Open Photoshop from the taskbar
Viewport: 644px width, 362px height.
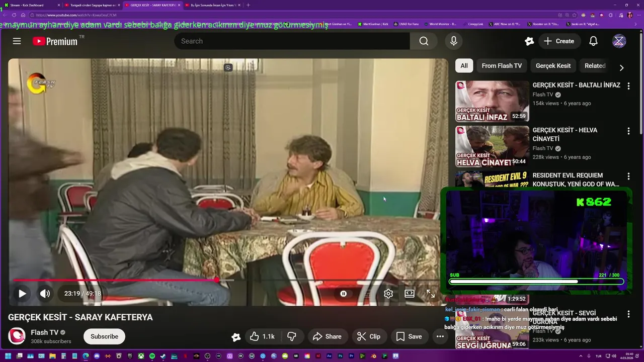(340, 356)
